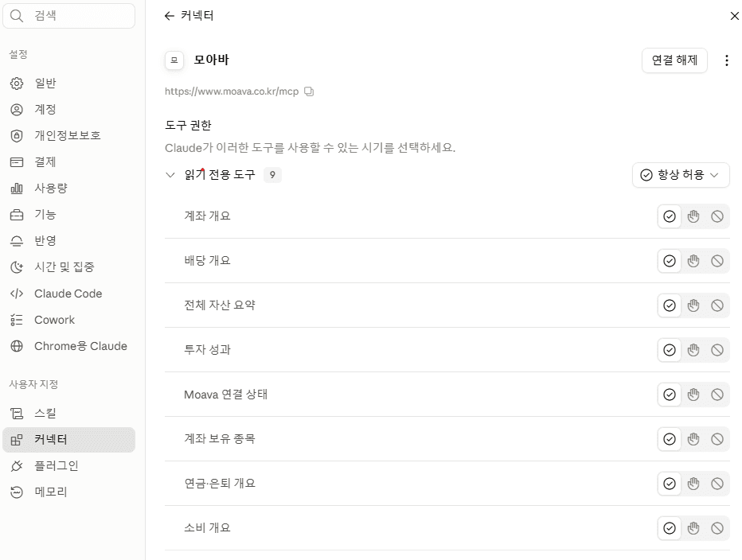The image size is (742, 560).
Task: Set Moava 연결 상태 to always allow
Action: (669, 395)
